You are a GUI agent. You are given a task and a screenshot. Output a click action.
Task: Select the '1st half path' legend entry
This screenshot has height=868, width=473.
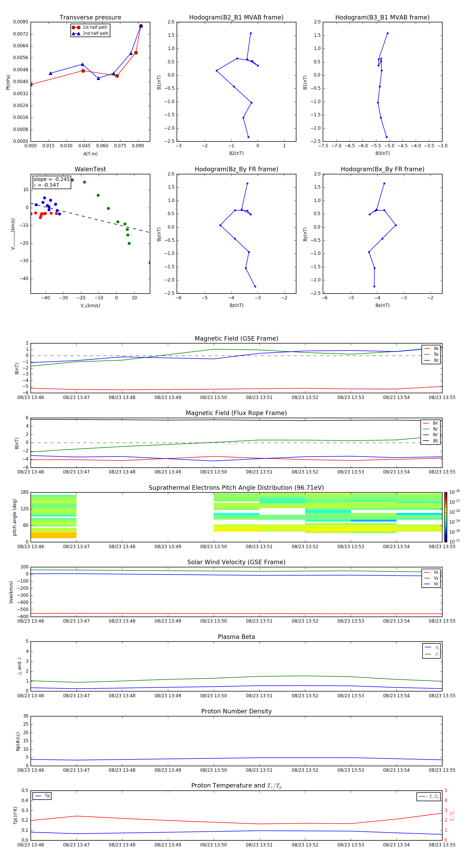click(90, 27)
